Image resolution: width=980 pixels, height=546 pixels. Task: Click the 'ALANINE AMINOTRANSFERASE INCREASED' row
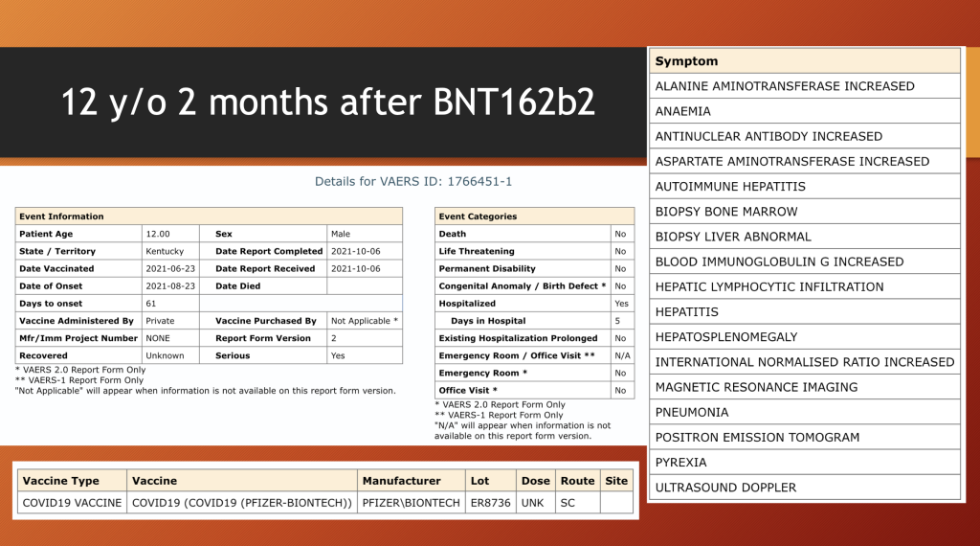(x=784, y=86)
